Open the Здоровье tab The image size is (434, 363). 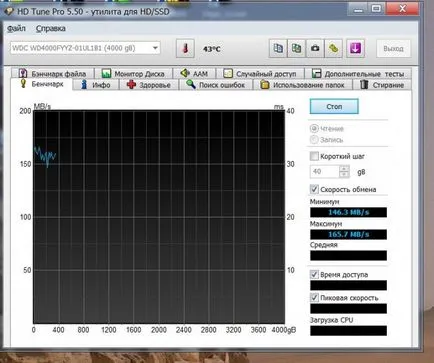(x=149, y=85)
